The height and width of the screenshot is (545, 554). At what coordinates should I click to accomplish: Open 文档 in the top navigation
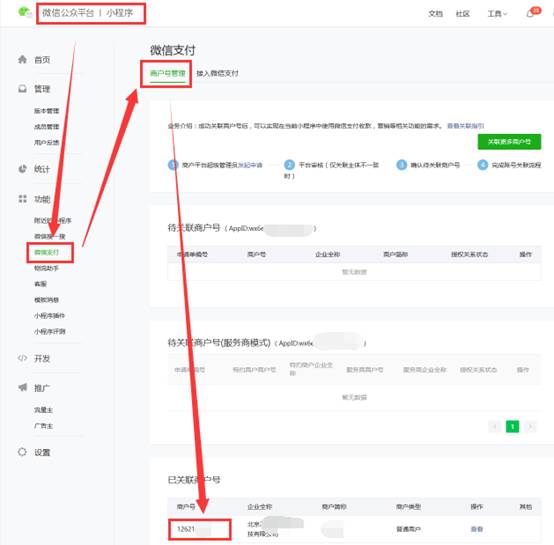pyautogui.click(x=435, y=14)
